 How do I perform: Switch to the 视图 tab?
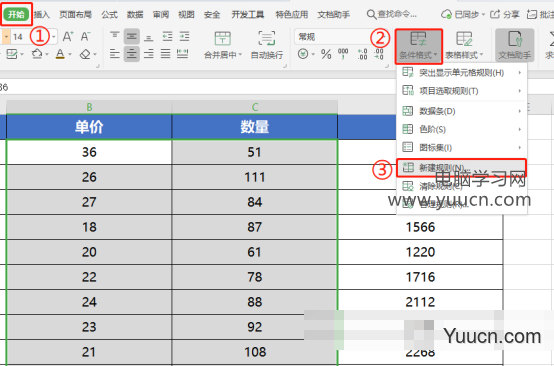[x=186, y=14]
